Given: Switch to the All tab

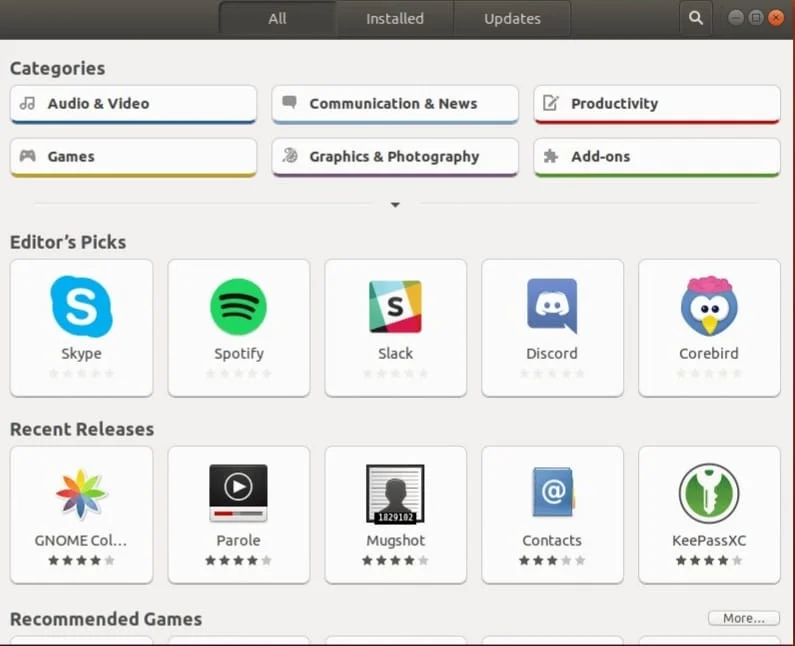Looking at the screenshot, I should tap(277, 19).
